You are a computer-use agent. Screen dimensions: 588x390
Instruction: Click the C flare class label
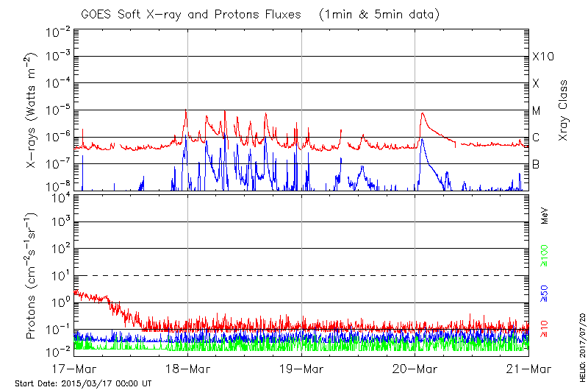tap(536, 138)
